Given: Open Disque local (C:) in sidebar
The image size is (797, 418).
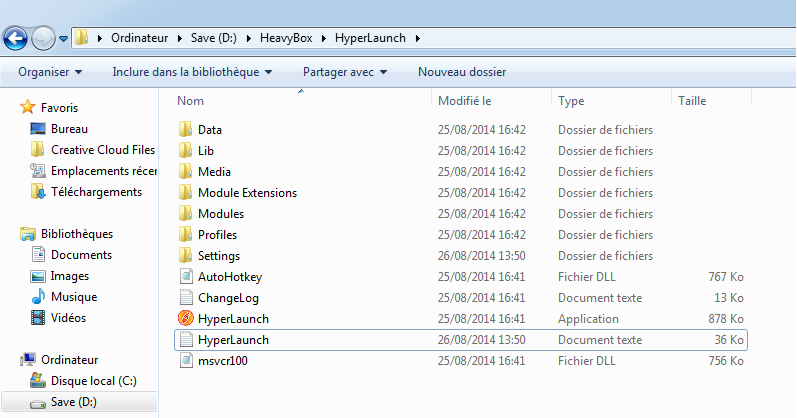Looking at the screenshot, I should click(94, 381).
